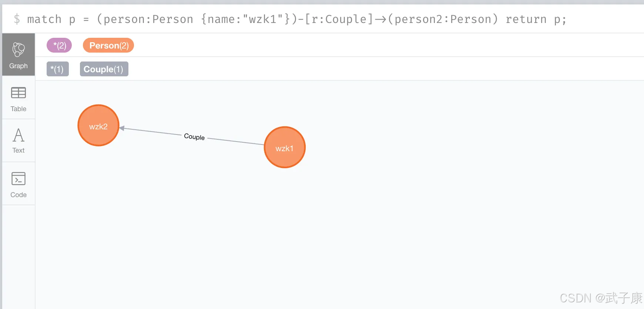
Task: Click the terminal icon above Code label
Action: [18, 179]
